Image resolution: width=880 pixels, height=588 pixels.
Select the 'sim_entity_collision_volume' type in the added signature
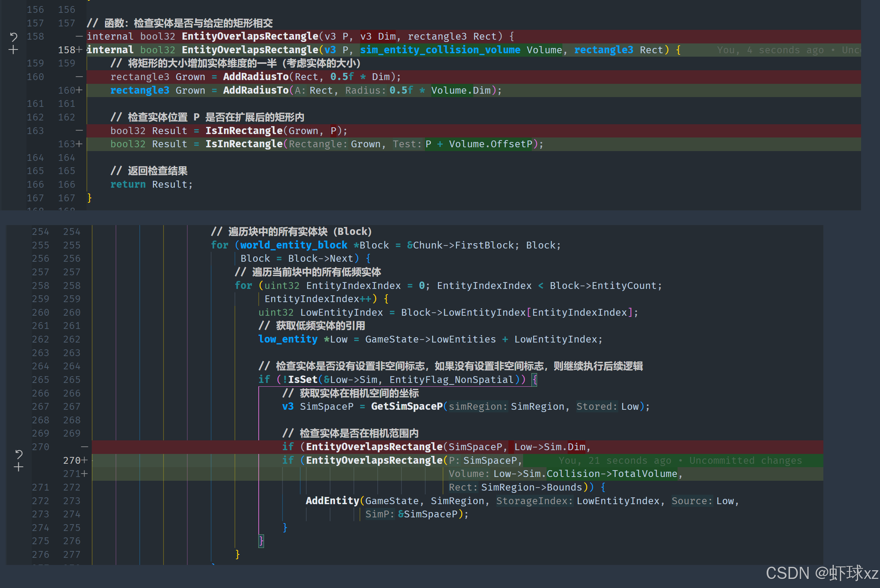coord(440,50)
